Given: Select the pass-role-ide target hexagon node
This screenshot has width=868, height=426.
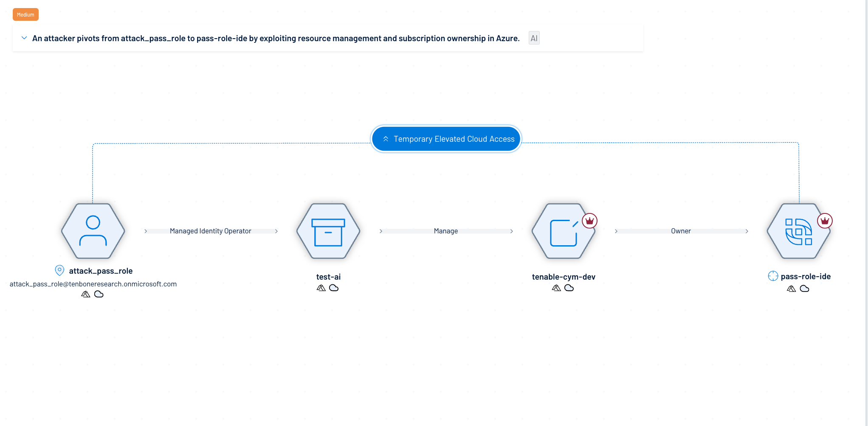Looking at the screenshot, I should tap(798, 231).
